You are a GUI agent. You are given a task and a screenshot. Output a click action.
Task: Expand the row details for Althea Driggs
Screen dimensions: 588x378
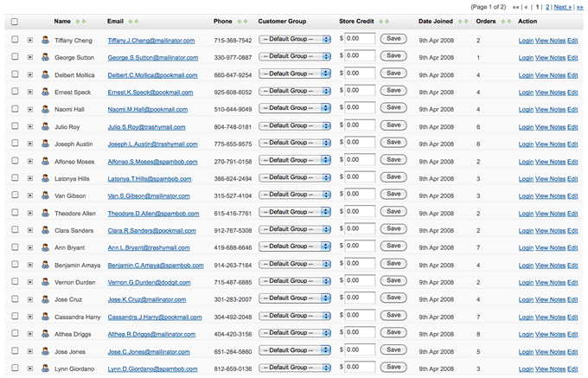tap(30, 334)
